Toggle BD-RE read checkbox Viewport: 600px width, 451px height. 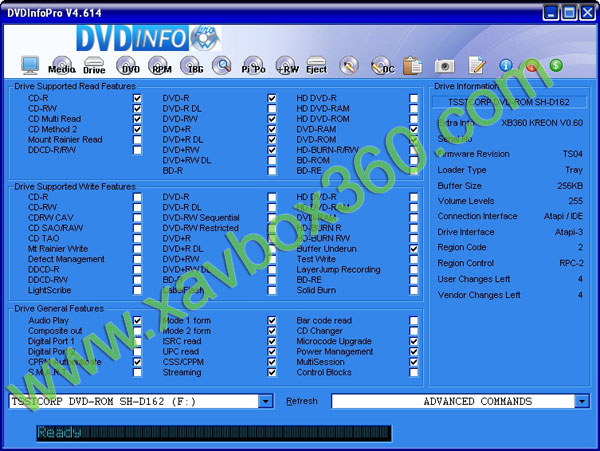414,171
